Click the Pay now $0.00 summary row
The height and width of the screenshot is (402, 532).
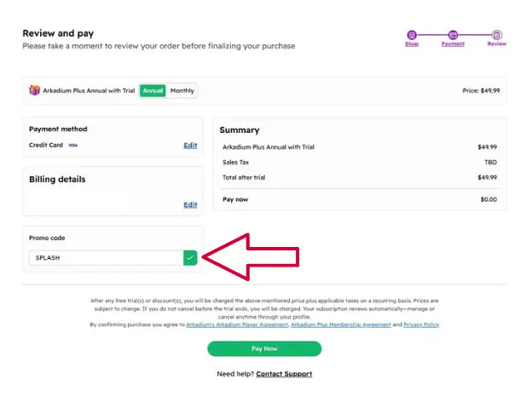point(360,199)
